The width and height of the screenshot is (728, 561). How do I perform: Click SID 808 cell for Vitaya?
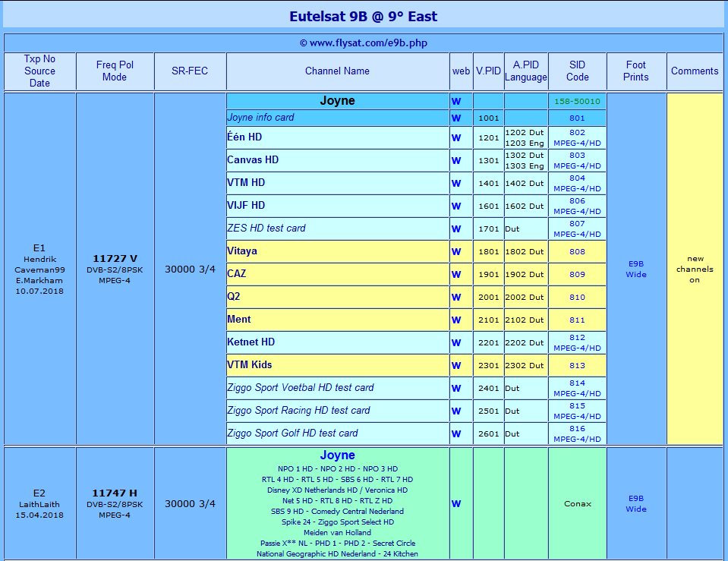[x=577, y=252]
